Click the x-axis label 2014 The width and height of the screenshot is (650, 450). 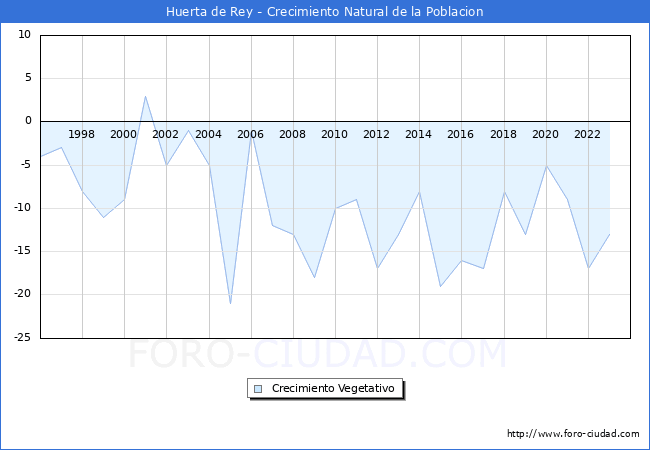click(x=418, y=134)
